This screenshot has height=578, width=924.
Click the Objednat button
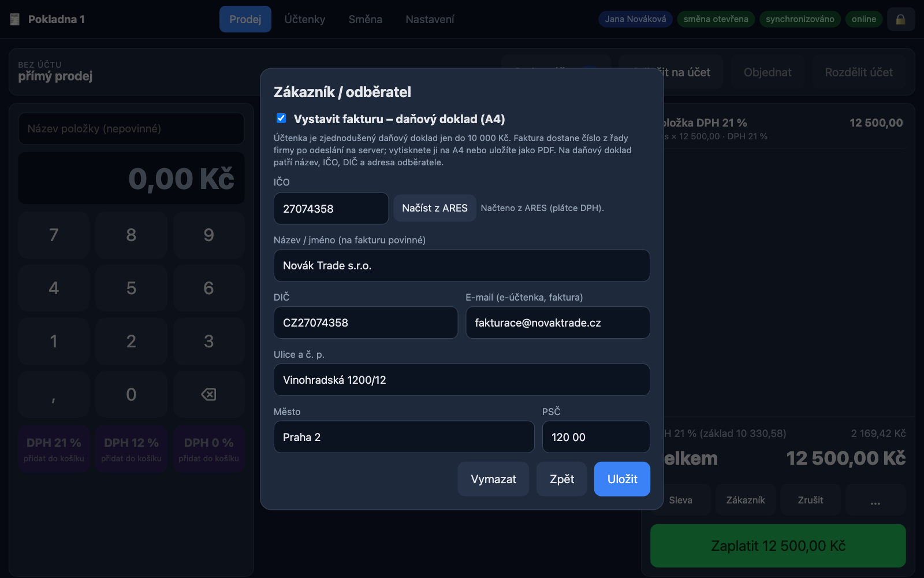coord(767,72)
